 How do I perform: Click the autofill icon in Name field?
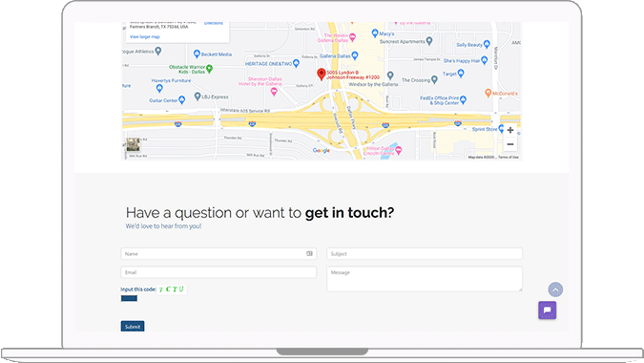[x=309, y=254]
